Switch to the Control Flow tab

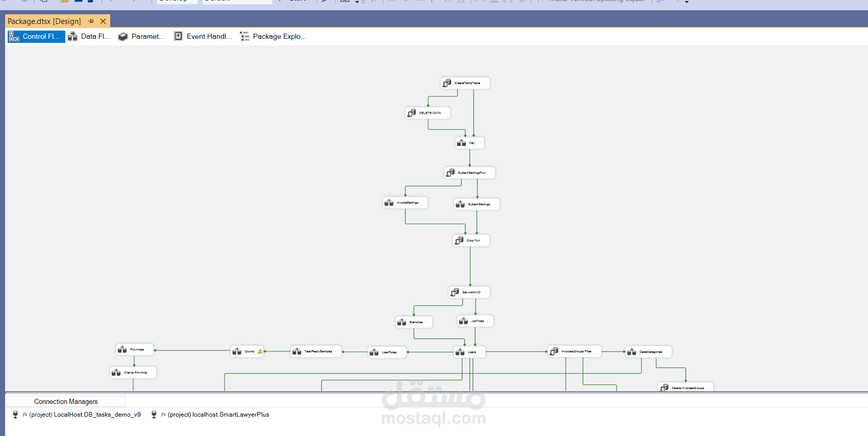(x=36, y=37)
